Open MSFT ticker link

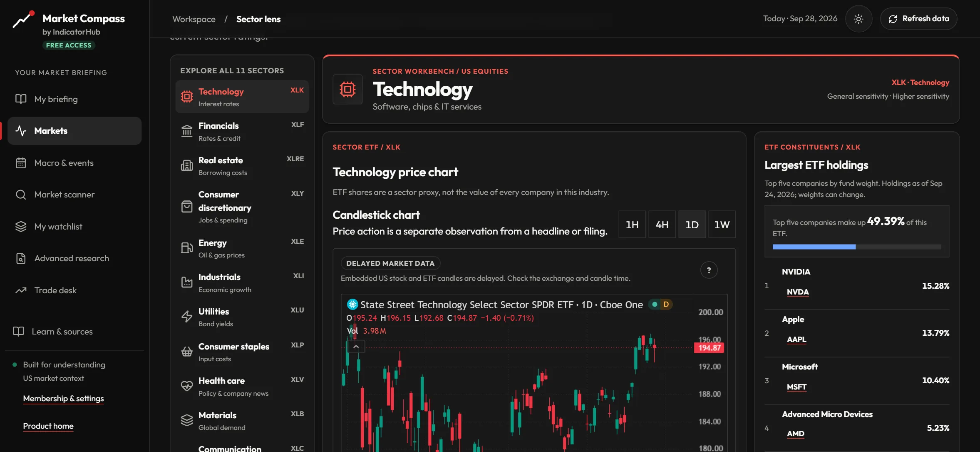(x=796, y=387)
